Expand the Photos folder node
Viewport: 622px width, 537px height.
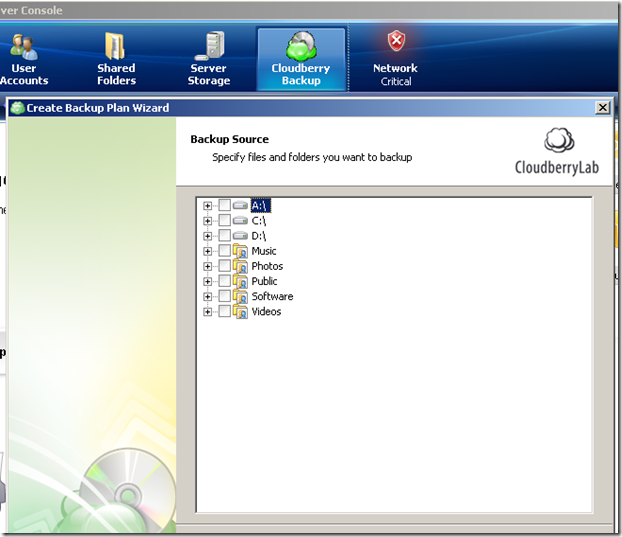207,266
